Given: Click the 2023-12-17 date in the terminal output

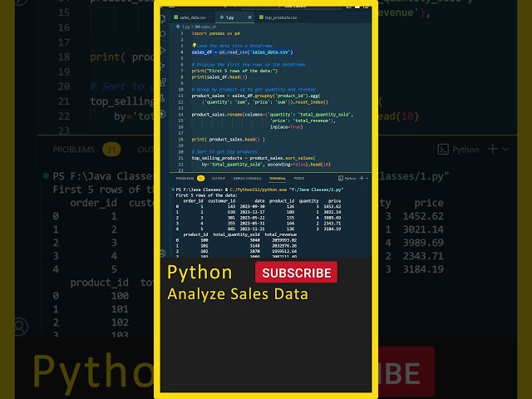Looking at the screenshot, I should pos(253,212).
